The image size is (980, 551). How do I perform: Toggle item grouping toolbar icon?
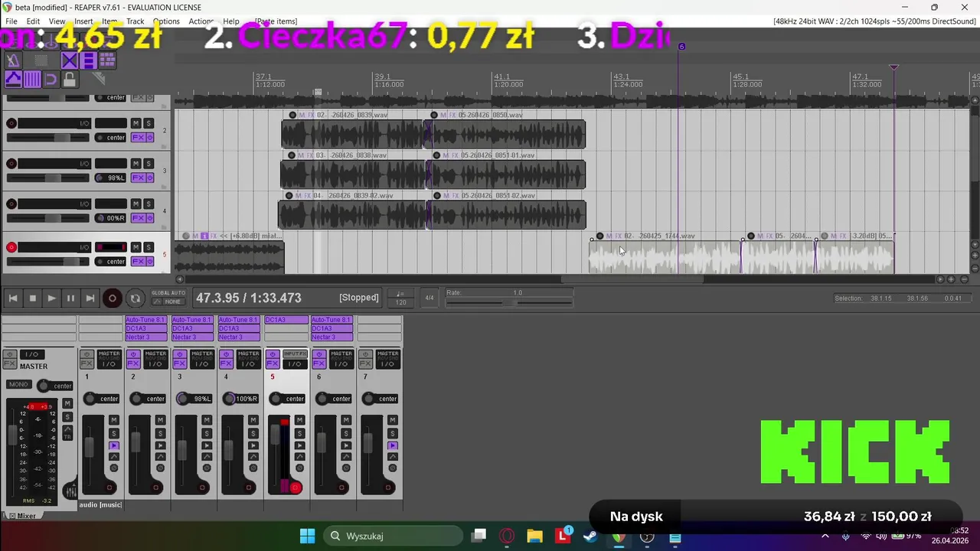click(88, 60)
